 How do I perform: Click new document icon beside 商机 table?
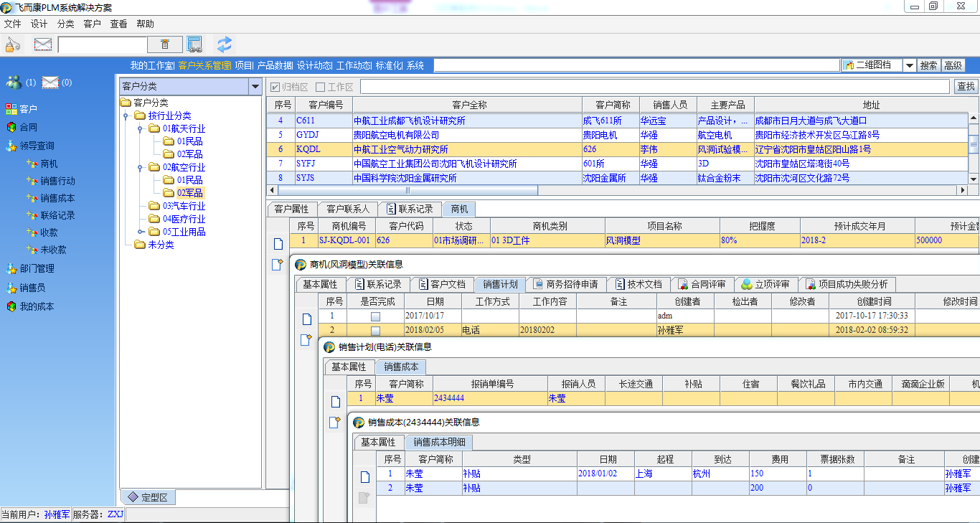click(x=278, y=244)
